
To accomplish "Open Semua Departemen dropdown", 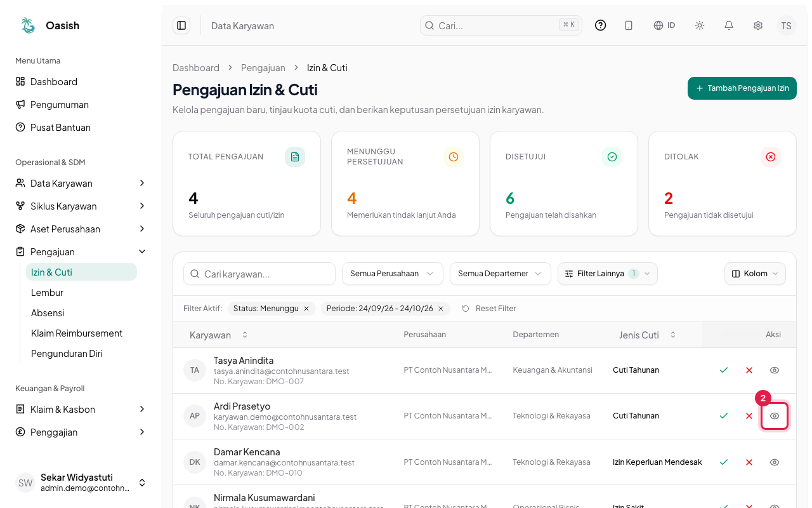I will tap(500, 274).
